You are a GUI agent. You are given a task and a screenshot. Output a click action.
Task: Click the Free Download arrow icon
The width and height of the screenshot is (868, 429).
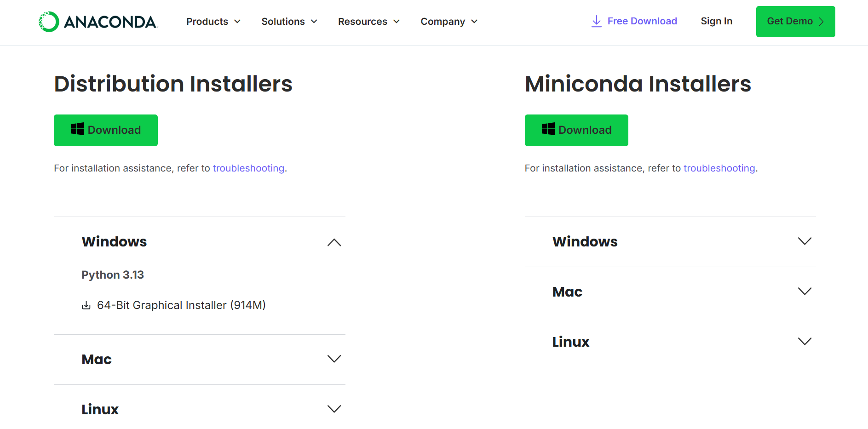pyautogui.click(x=596, y=21)
